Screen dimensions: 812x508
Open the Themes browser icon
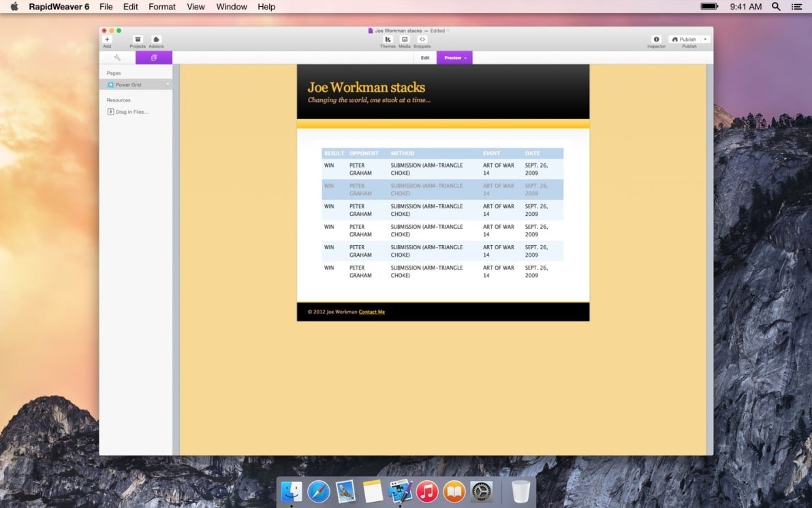pos(388,39)
